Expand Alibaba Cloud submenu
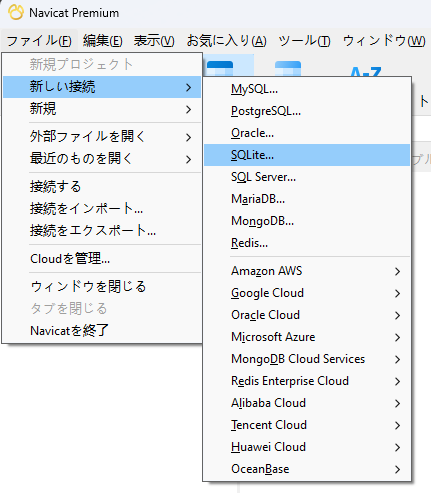The image size is (431, 493). [307, 403]
